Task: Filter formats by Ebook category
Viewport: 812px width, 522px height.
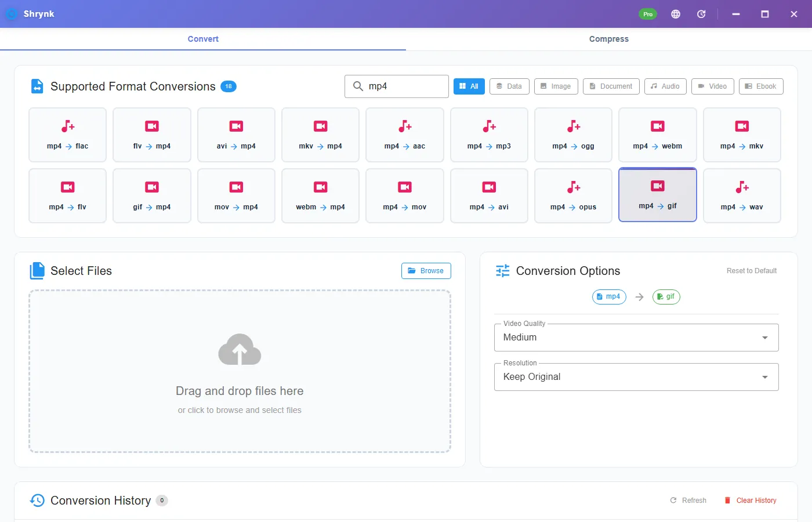Action: tap(761, 86)
